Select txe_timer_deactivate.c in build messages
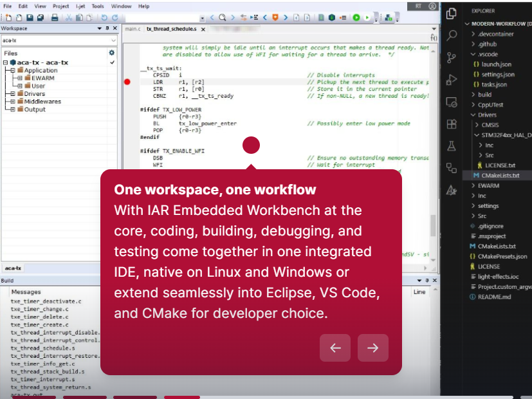Viewport: 532px width, 399px height. [46, 301]
